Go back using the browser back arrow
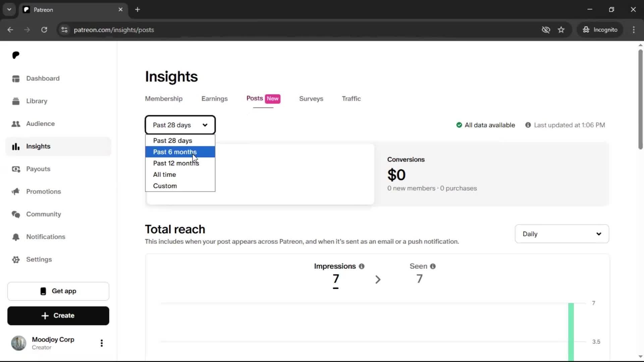644x362 pixels. click(x=10, y=30)
